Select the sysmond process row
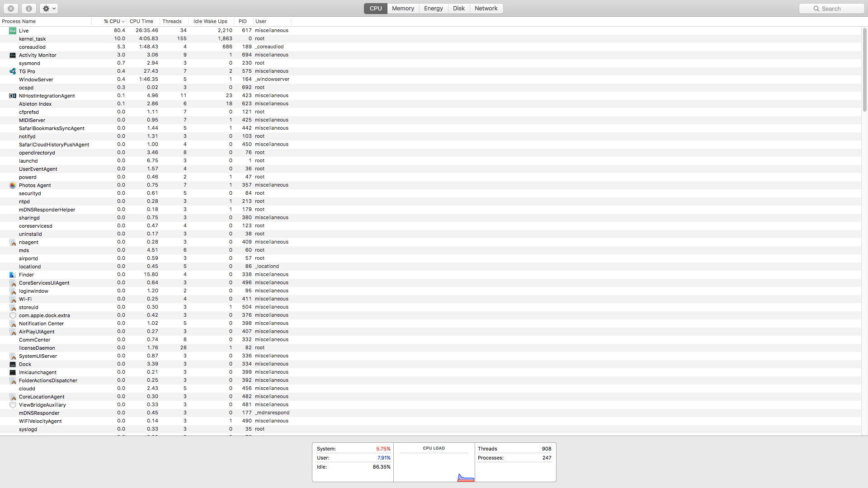This screenshot has width=868, height=488. [x=430, y=63]
